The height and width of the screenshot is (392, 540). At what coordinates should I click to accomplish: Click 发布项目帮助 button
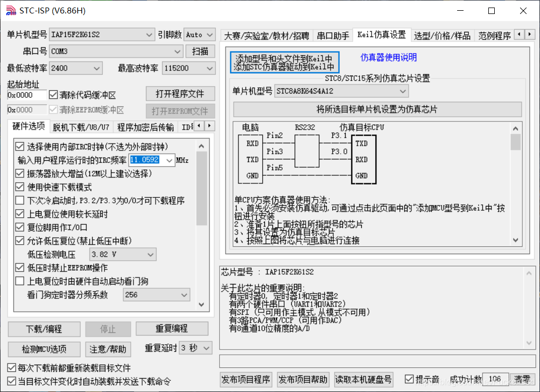tap(303, 380)
